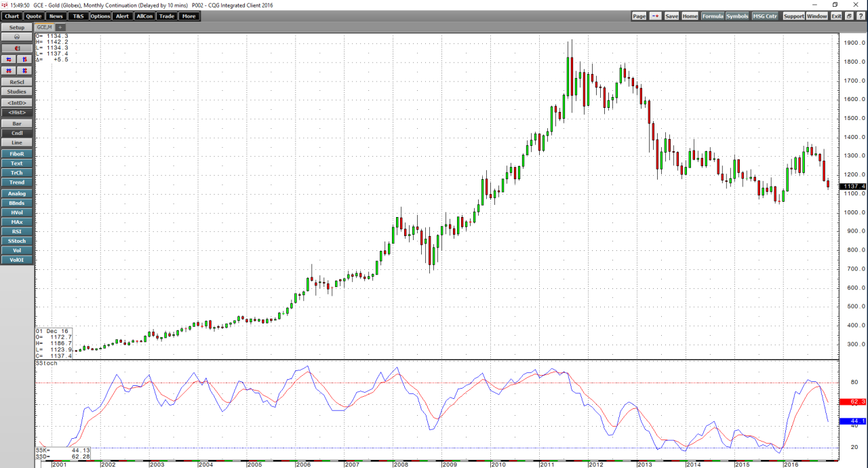Click the Exit button
This screenshot has width=868, height=468.
click(836, 16)
